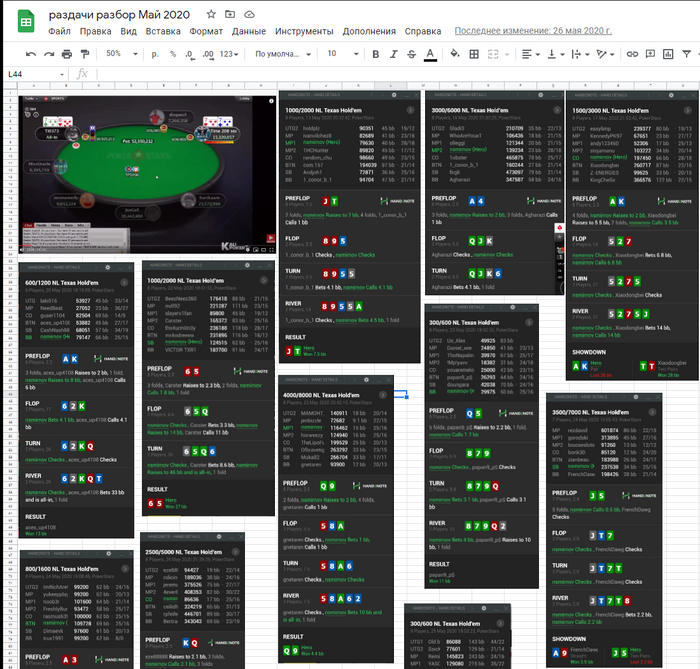
Task: Click the settings gear in the 600/1200 hand header
Action: 108,267
